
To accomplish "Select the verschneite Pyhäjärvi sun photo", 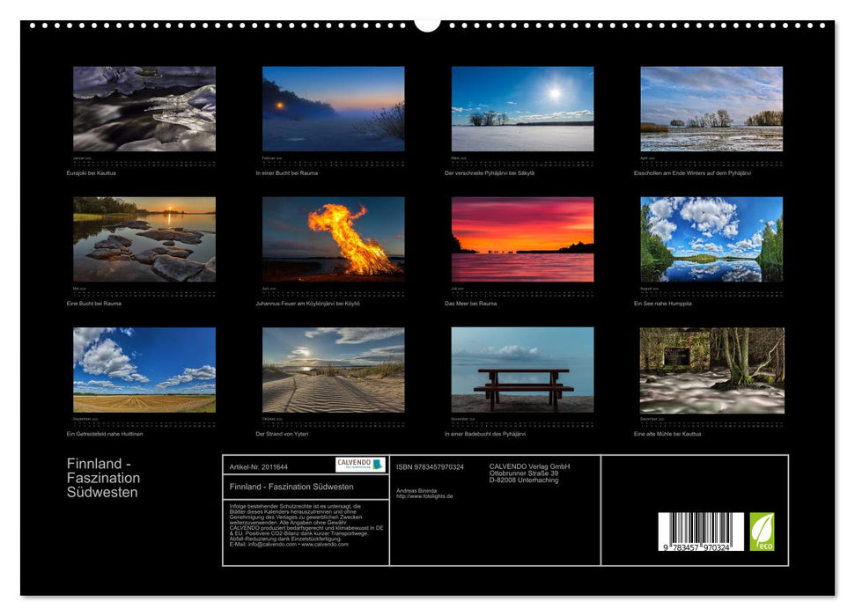I will click(522, 109).
